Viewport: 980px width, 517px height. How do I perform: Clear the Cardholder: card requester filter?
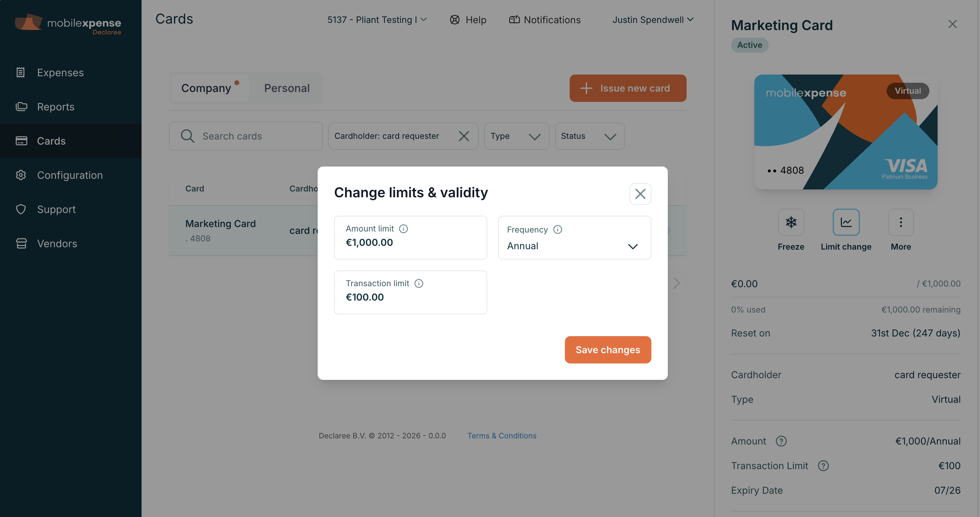point(463,136)
